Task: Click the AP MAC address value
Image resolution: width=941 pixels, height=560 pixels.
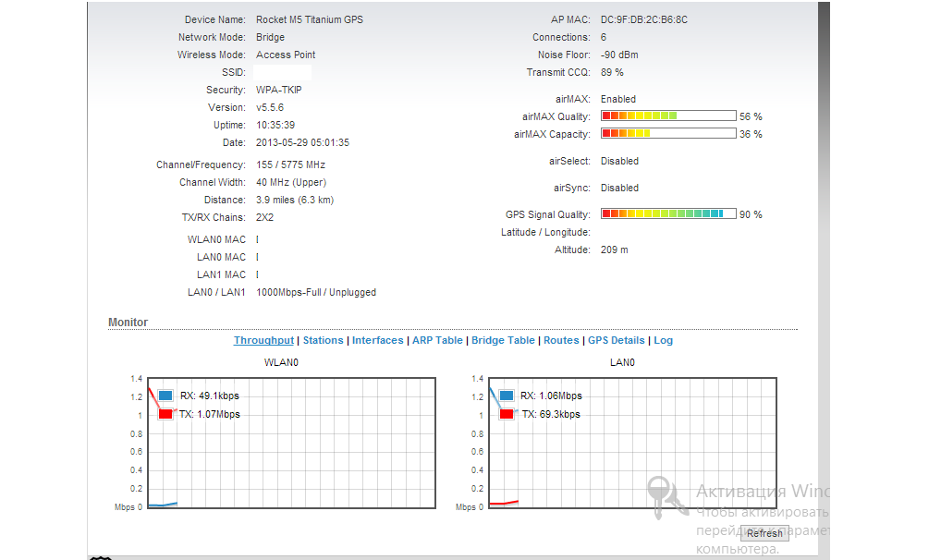Action: [x=643, y=19]
